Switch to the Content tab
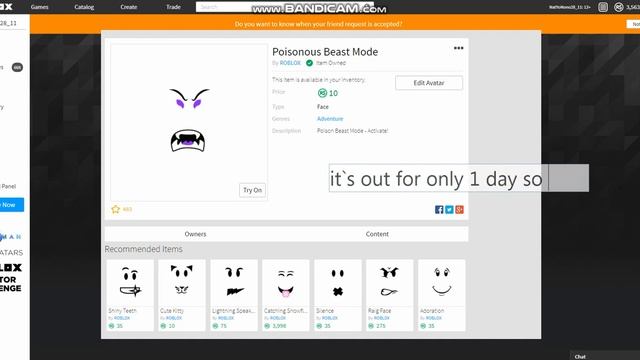Screen dimensions: 640x360 click(x=377, y=234)
